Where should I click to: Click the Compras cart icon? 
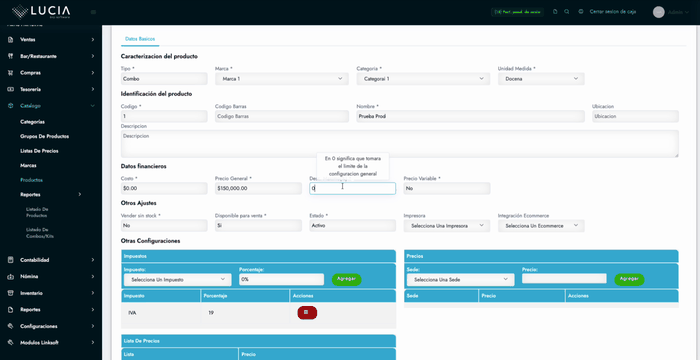coord(10,73)
